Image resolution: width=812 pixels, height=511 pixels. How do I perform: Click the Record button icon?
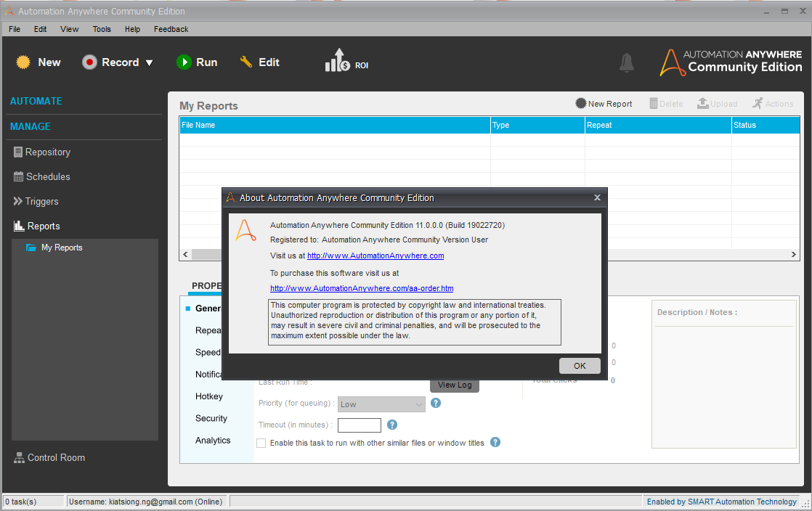tap(89, 62)
